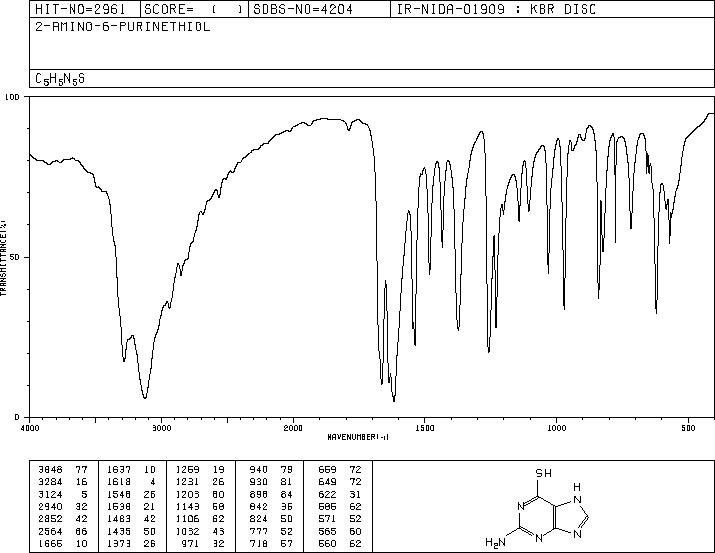Select the 2940 wavenumber in the peak table

(50, 506)
